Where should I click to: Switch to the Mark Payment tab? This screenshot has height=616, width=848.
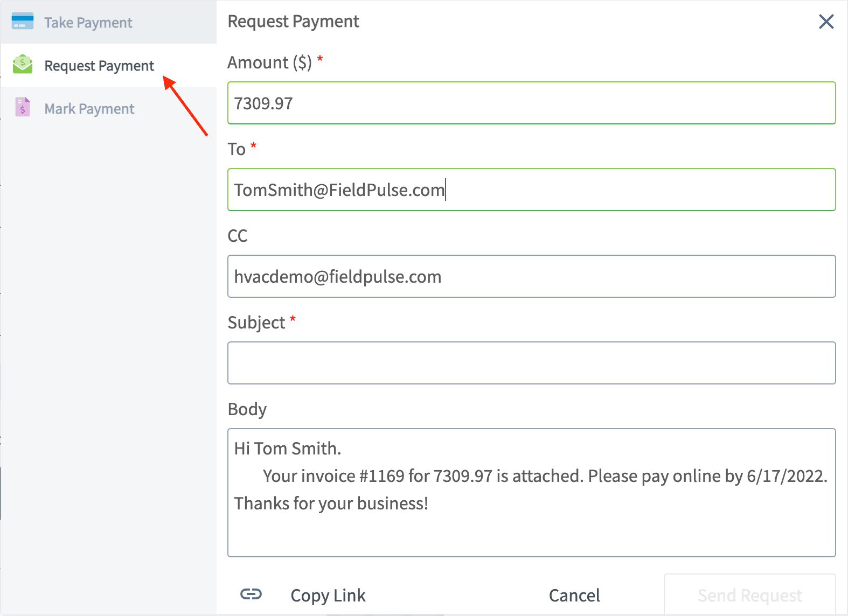(x=89, y=109)
